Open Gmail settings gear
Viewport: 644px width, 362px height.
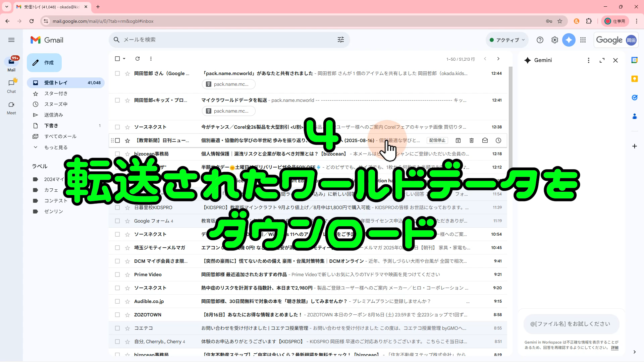tap(554, 40)
